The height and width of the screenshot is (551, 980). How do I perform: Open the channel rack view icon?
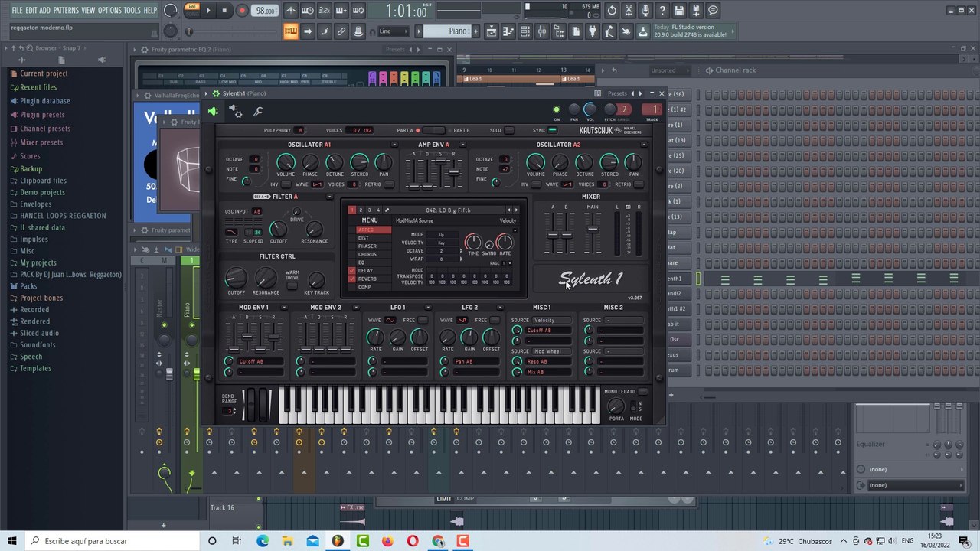(525, 31)
